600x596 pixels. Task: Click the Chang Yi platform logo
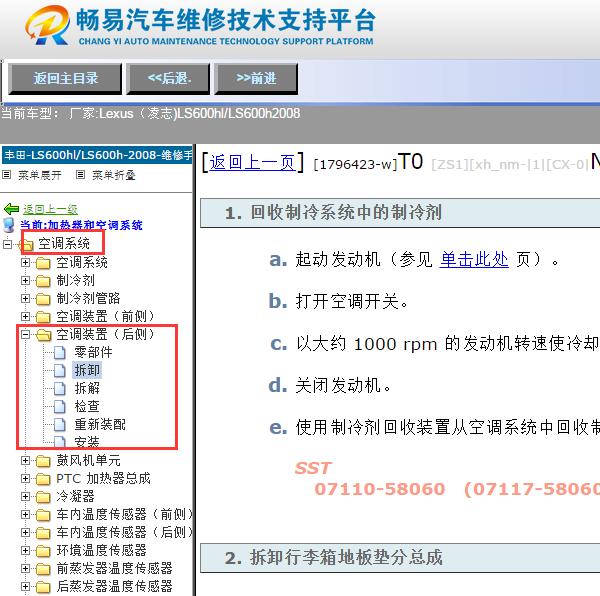(x=47, y=25)
